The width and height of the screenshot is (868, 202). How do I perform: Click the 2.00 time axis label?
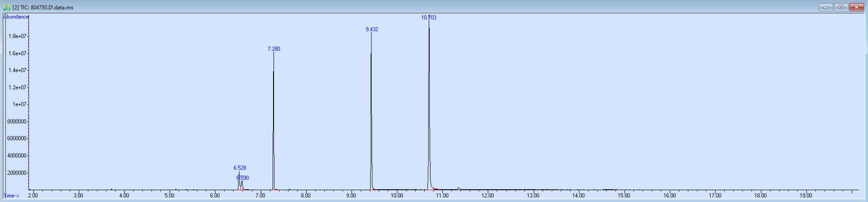click(x=33, y=196)
